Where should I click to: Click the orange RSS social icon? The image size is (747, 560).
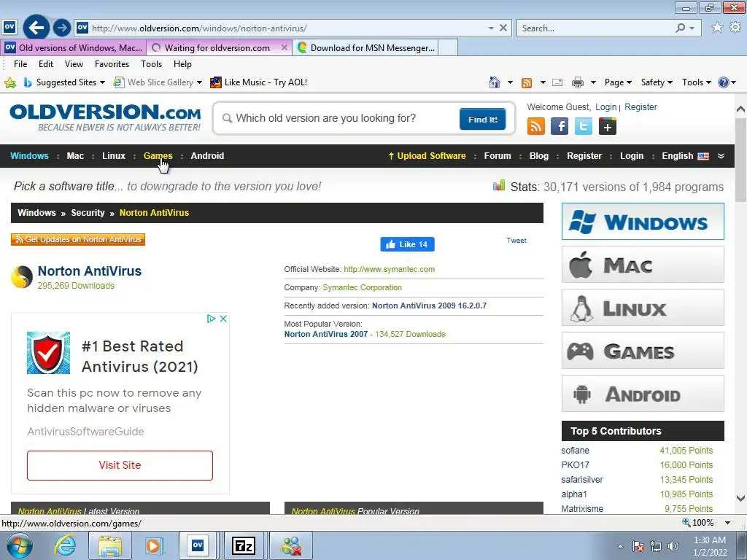(536, 127)
